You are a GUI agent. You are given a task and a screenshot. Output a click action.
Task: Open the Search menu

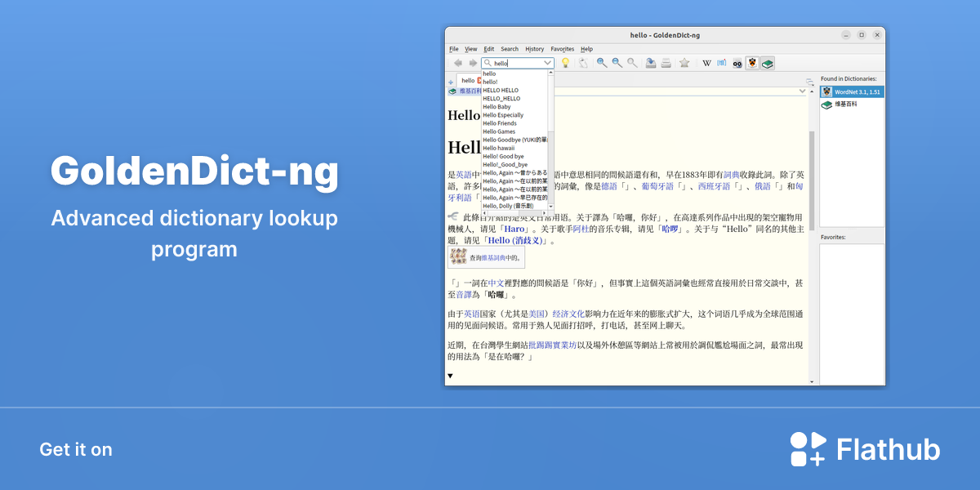[510, 49]
